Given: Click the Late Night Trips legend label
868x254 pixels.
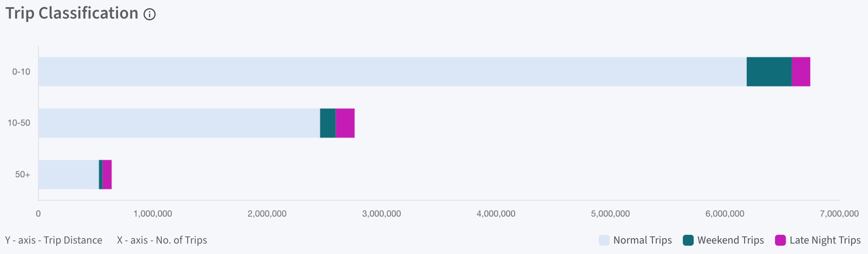Looking at the screenshot, I should [x=825, y=240].
